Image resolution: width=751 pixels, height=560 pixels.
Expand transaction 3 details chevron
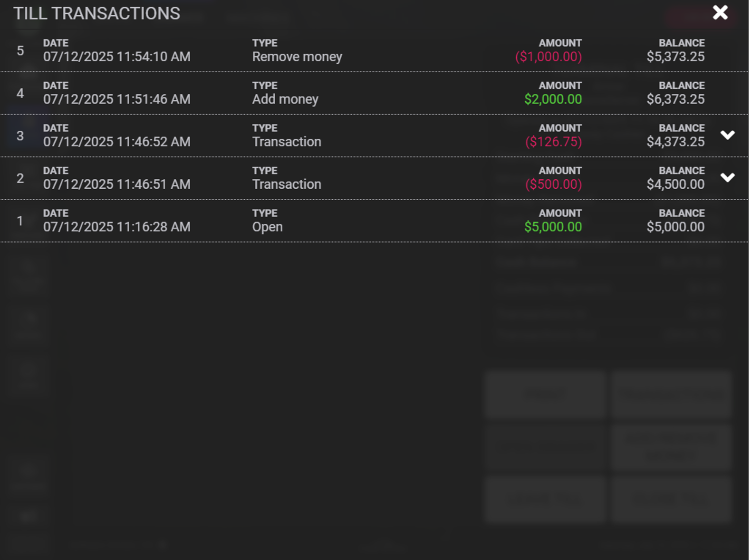click(x=727, y=135)
